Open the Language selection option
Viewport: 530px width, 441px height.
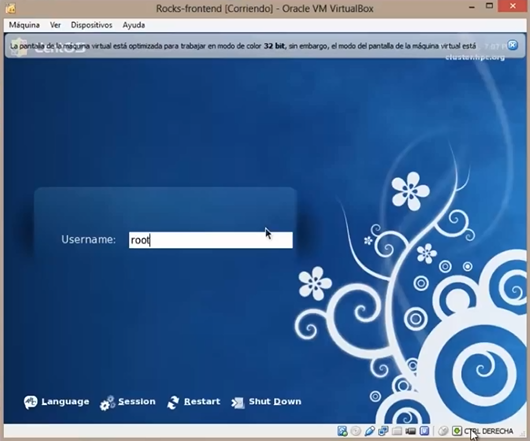56,402
